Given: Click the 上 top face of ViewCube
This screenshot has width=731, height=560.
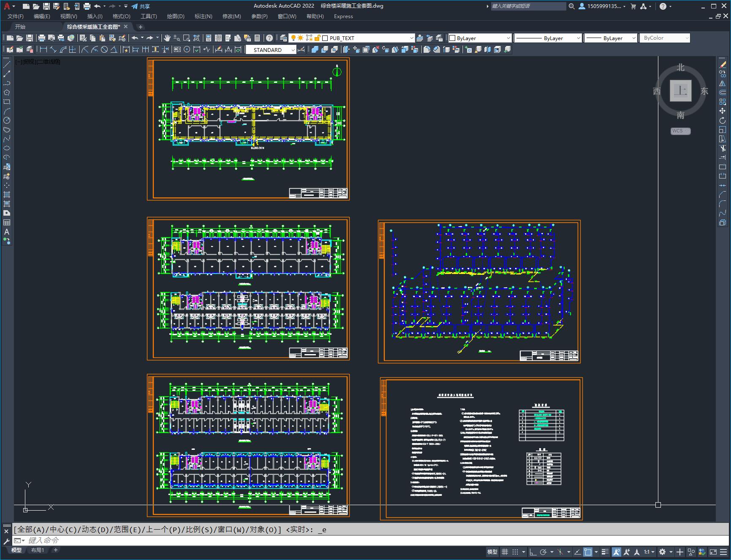Looking at the screenshot, I should 680,91.
